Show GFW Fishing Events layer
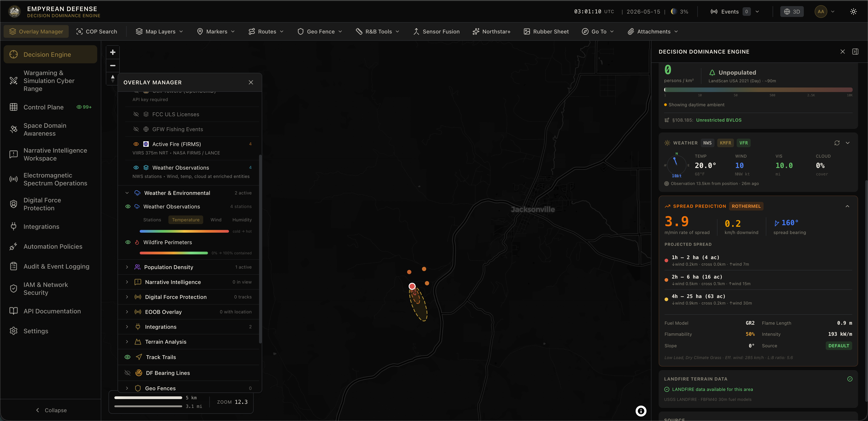 tap(136, 129)
